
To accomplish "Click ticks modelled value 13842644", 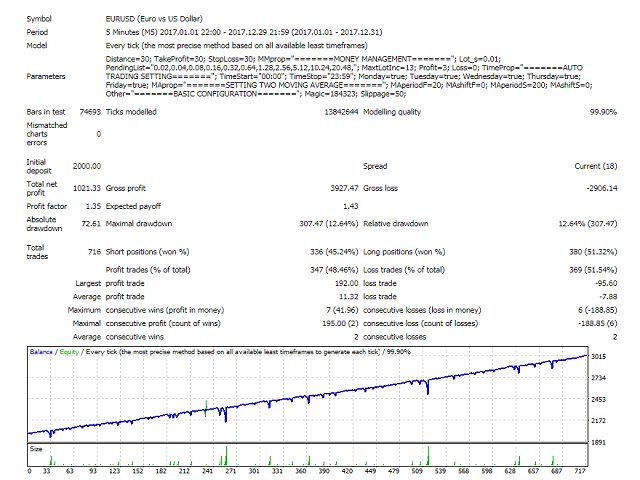I will [x=341, y=112].
